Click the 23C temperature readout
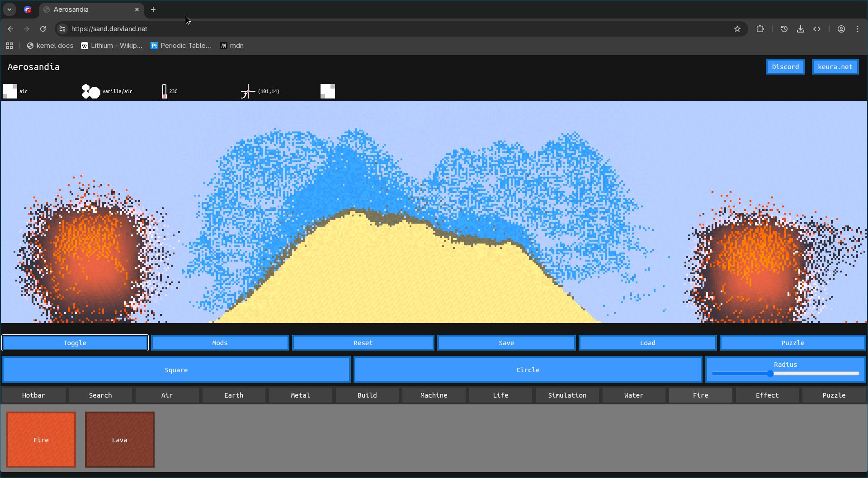 tap(173, 91)
